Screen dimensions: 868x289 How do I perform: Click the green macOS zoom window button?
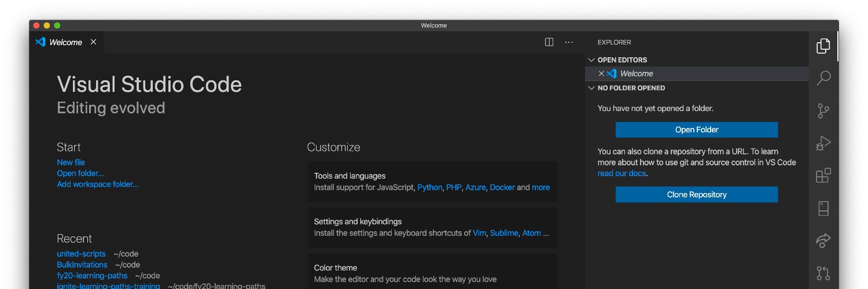pyautogui.click(x=57, y=25)
